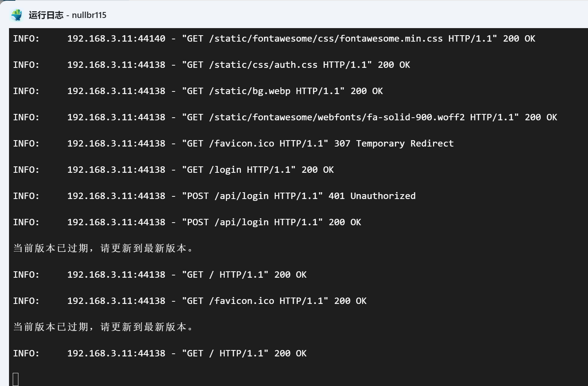Screen dimensions: 588x386
Task: Click the app icon beside 运行日志
Action: (x=17, y=15)
